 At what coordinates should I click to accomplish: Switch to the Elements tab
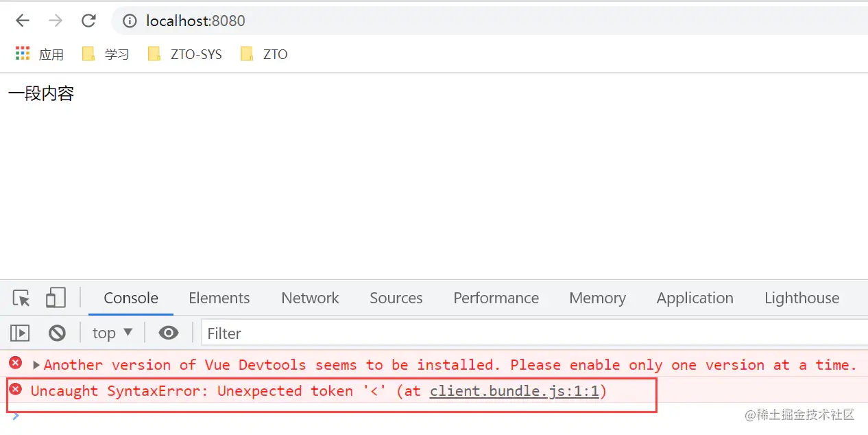[219, 298]
